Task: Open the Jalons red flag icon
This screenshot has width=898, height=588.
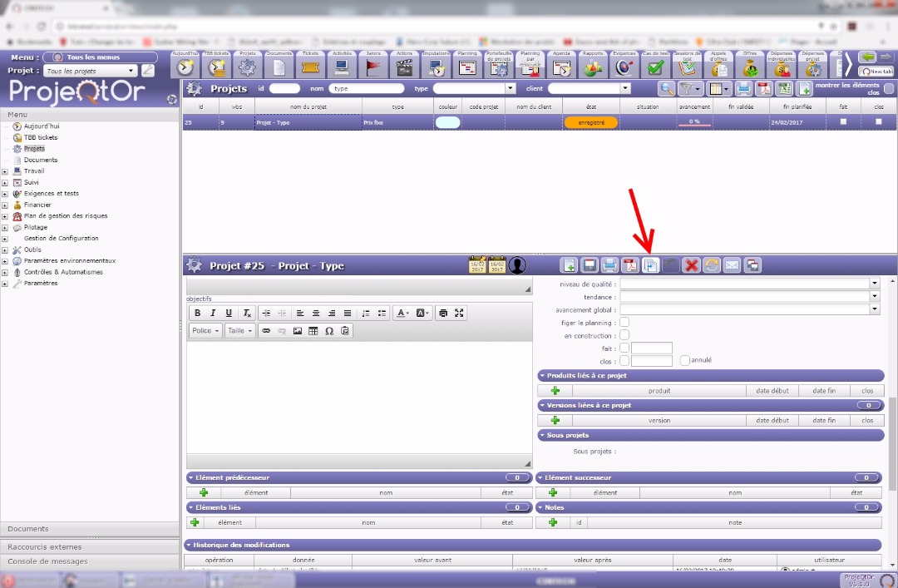Action: coord(373,68)
